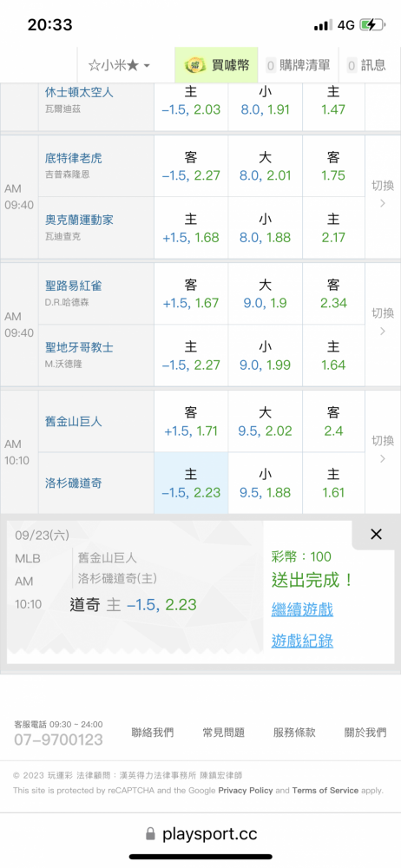Select 舊金山巨人 客 +1.5, 1.71 spread cell
Image resolution: width=401 pixels, height=868 pixels.
pos(191,421)
